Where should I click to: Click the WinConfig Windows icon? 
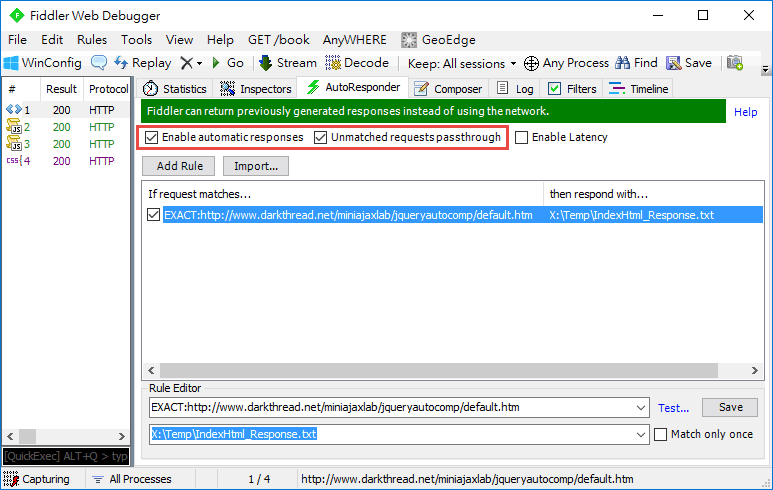tap(11, 63)
